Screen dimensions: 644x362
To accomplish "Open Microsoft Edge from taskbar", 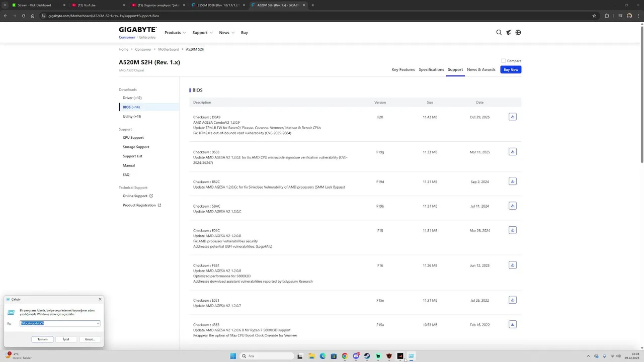I will 323,356.
